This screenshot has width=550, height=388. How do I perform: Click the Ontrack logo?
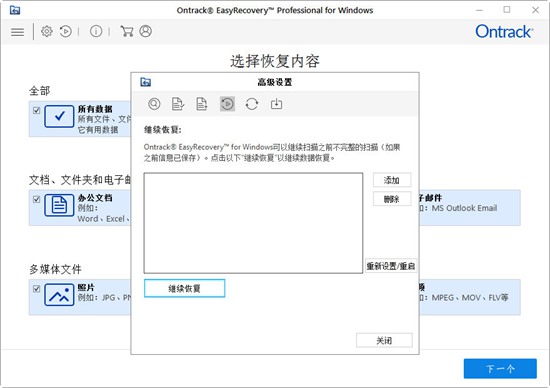coord(504,32)
